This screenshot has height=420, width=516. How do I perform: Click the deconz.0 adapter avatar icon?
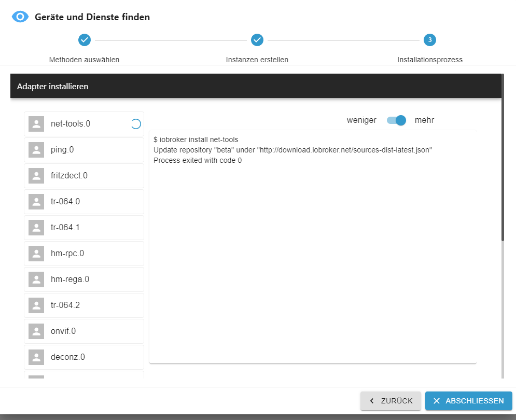pyautogui.click(x=36, y=357)
